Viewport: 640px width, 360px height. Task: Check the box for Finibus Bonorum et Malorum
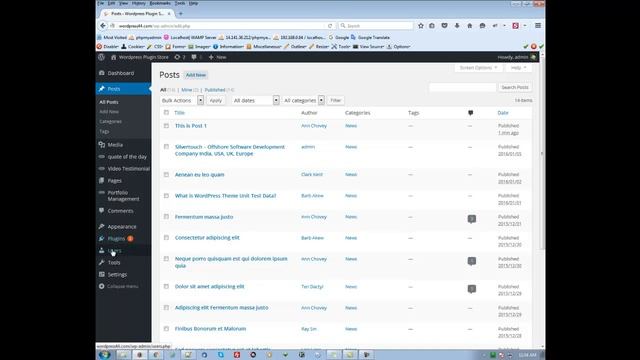pos(166,329)
